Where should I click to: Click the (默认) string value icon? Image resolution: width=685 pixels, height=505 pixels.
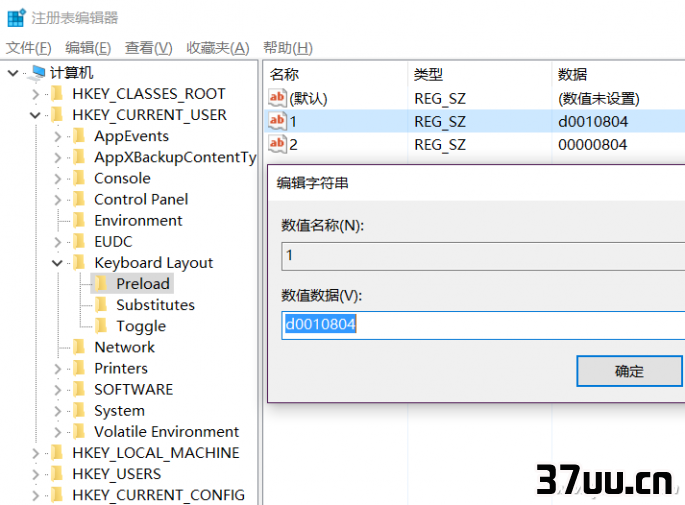277,98
